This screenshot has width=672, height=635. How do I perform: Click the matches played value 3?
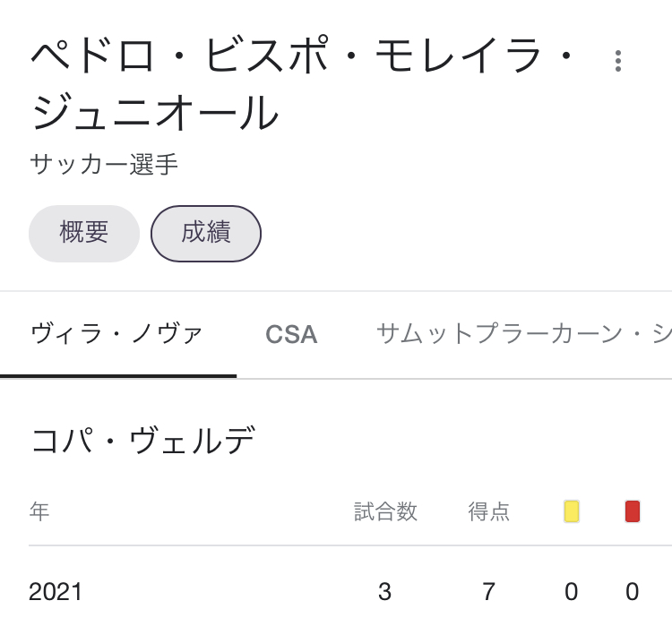click(385, 592)
